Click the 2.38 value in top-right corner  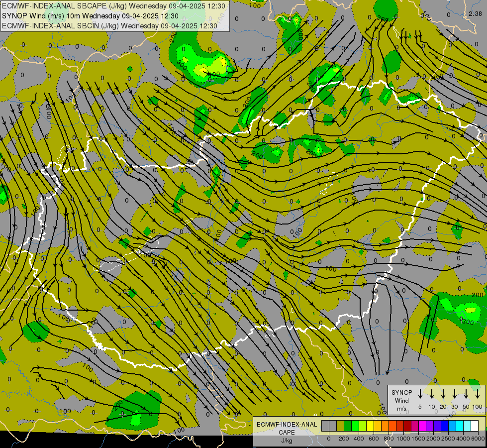475,13
